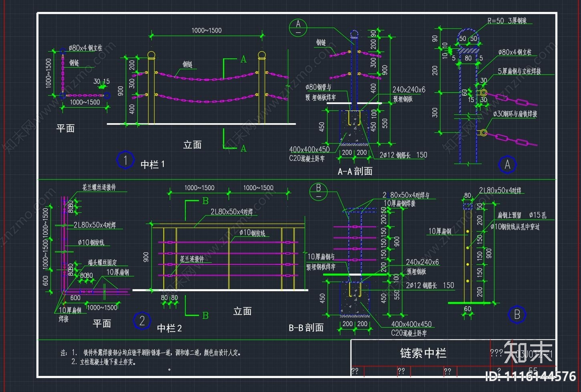Click the green circled B section callout
Screen dimensions: 581x392
pos(319,192)
